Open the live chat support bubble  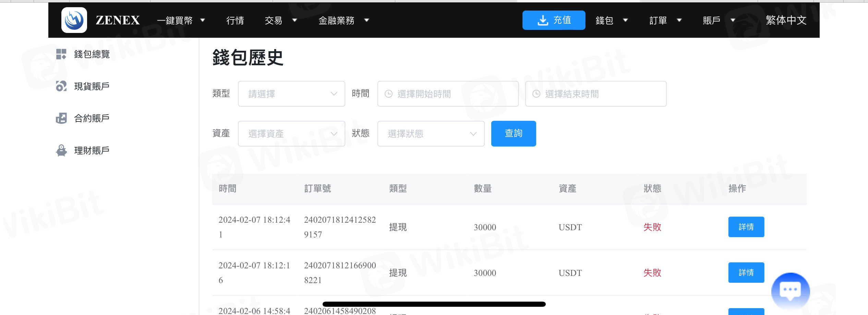click(x=790, y=291)
